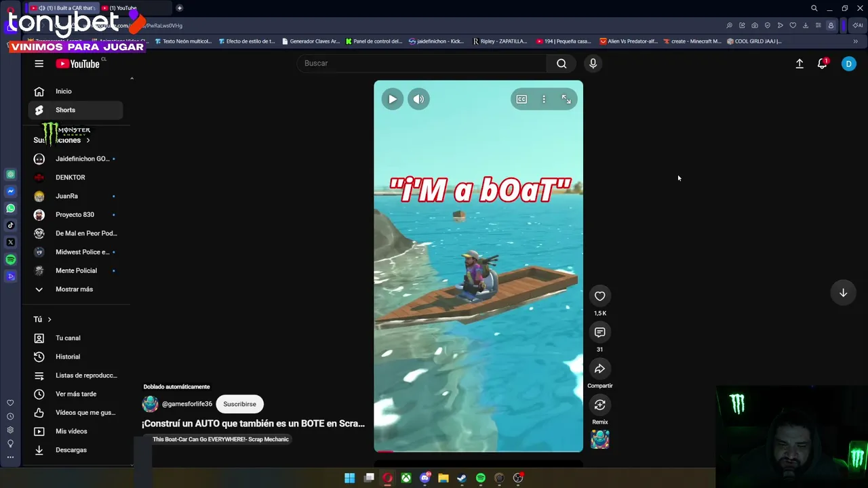Viewport: 868px width, 488px height.
Task: Open a new browser tab
Action: [x=179, y=8]
